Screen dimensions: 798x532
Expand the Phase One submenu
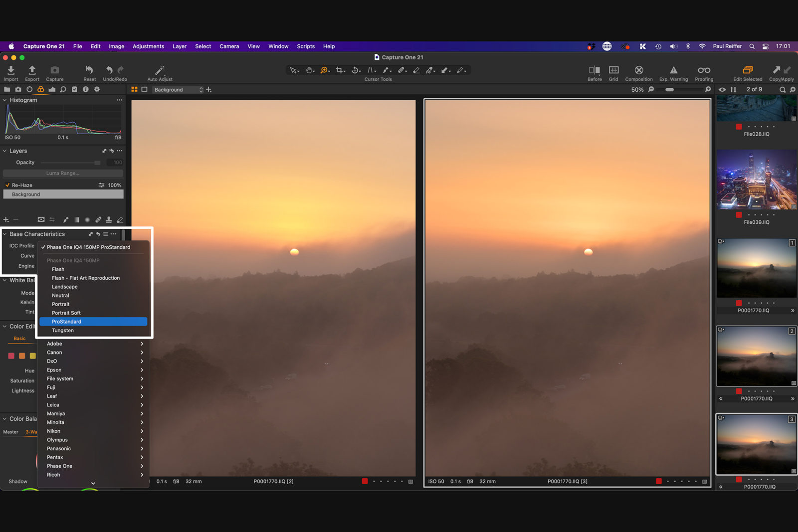93,466
